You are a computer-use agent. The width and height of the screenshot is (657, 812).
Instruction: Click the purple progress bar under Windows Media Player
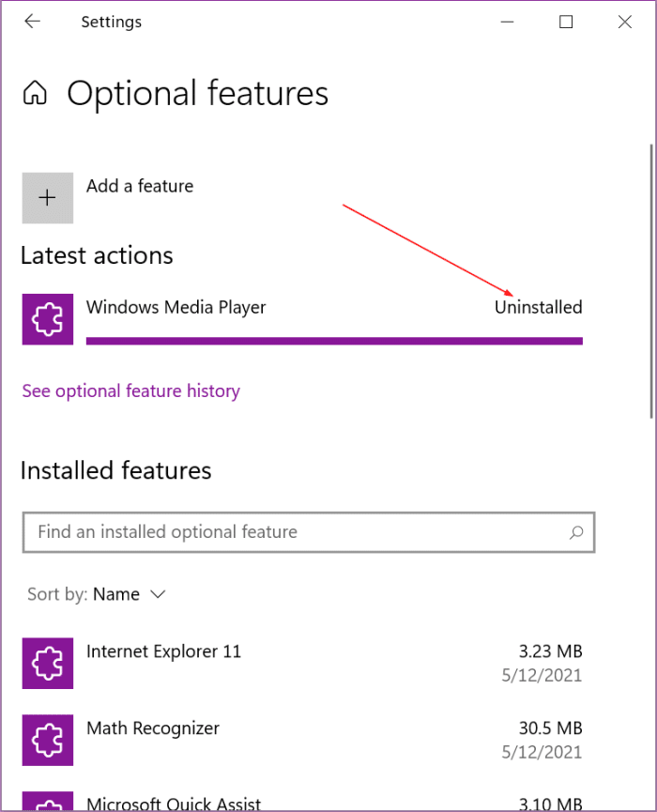(x=334, y=341)
